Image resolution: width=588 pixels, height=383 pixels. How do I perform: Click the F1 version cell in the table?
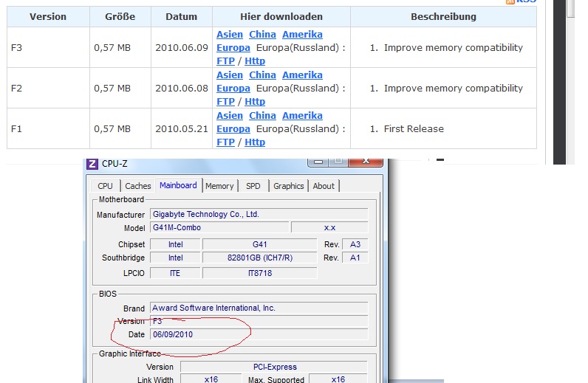coord(48,129)
